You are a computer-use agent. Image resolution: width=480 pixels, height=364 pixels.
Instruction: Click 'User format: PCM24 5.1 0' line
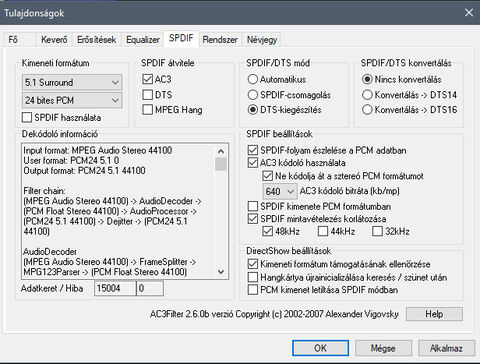(71, 160)
